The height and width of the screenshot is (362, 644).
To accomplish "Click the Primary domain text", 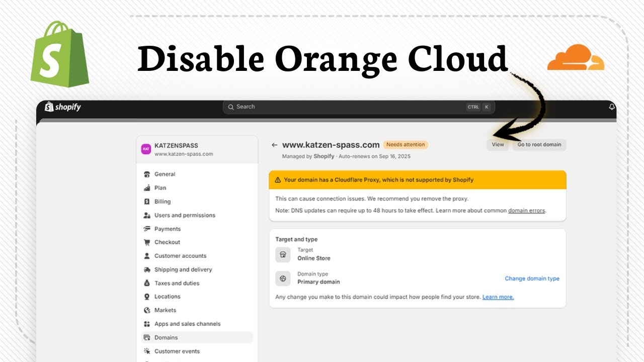I will (318, 282).
